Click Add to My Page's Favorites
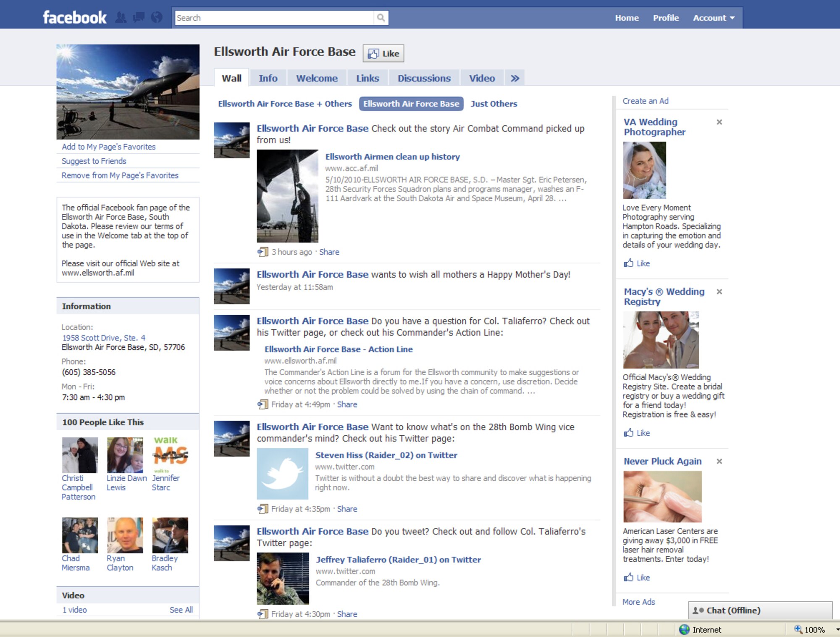 click(108, 147)
